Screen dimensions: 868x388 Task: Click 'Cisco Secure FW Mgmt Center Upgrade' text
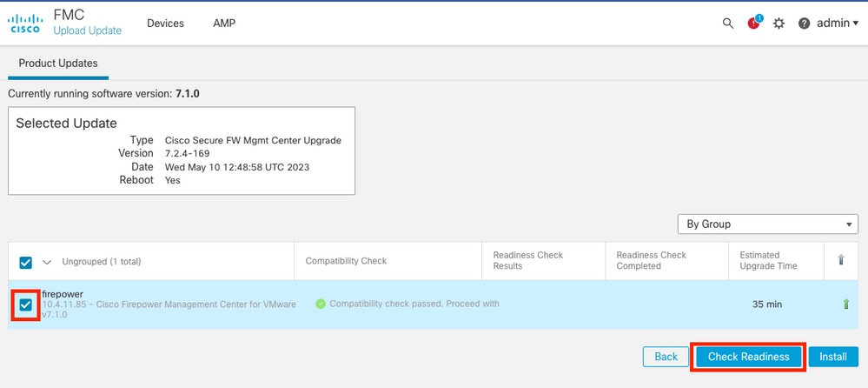(253, 140)
